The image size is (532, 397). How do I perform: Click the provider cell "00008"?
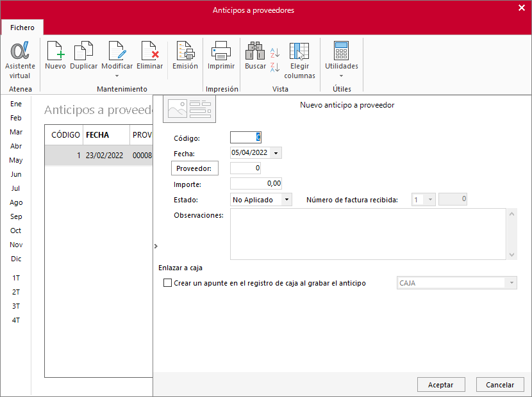[x=142, y=155]
